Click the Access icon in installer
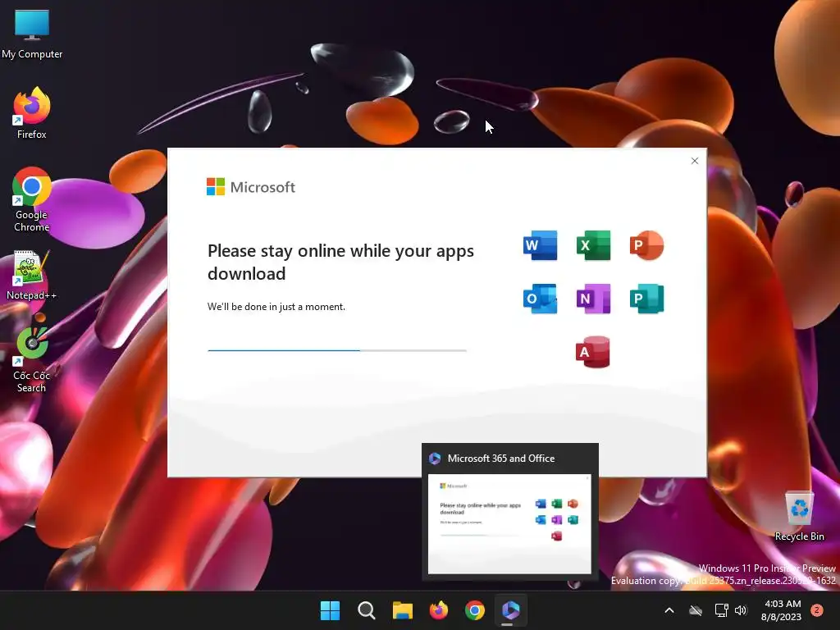840x630 pixels. [x=593, y=352]
